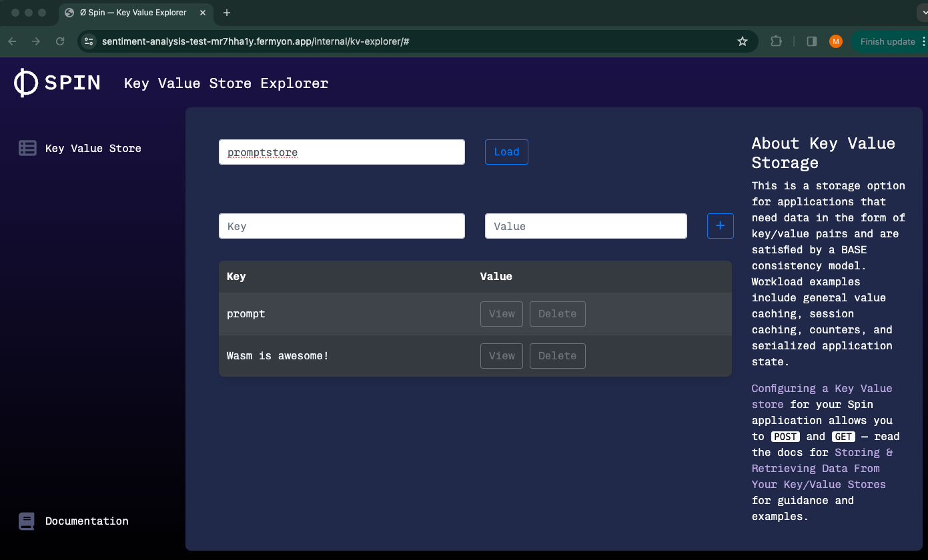Click the Load button

pos(506,152)
